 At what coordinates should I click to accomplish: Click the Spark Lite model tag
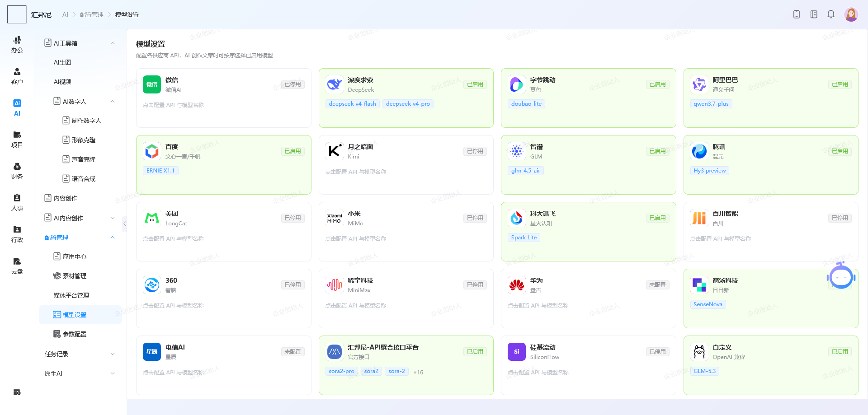524,238
